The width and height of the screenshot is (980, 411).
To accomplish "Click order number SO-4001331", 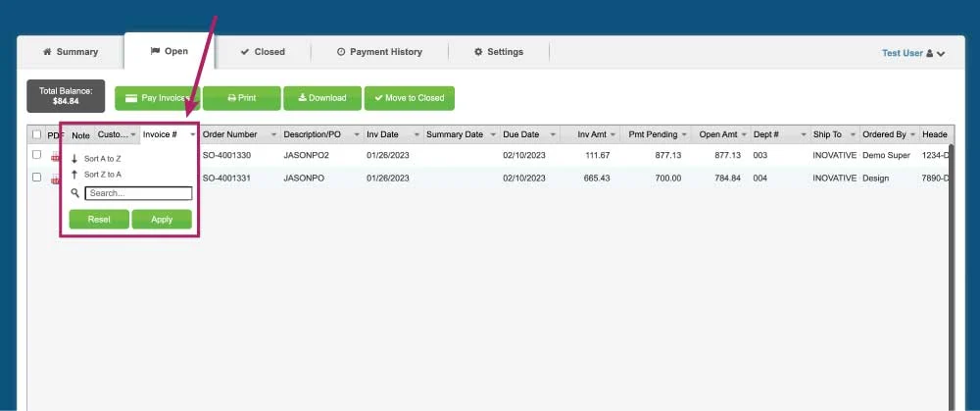I will click(227, 179).
